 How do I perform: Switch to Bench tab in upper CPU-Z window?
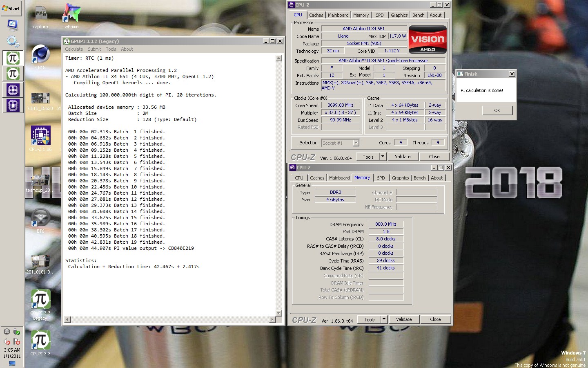418,15
